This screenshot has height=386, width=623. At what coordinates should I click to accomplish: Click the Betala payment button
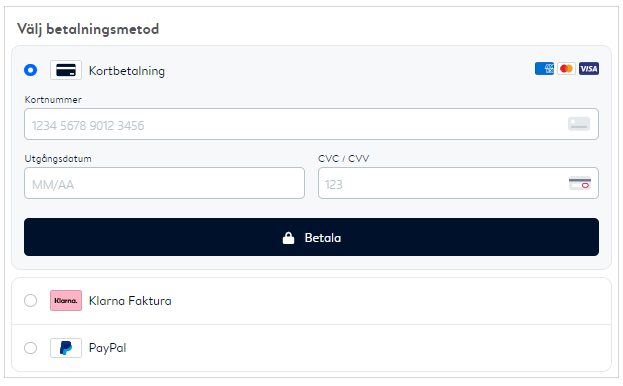click(312, 237)
